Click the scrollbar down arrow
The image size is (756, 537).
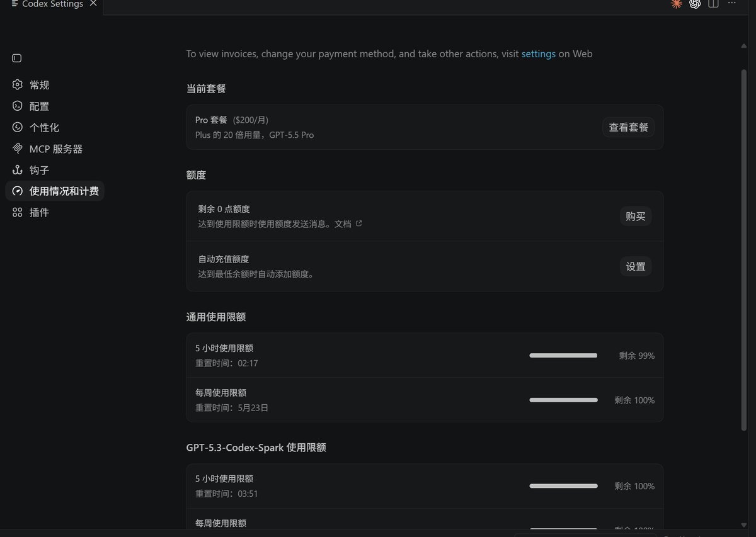pos(744,524)
